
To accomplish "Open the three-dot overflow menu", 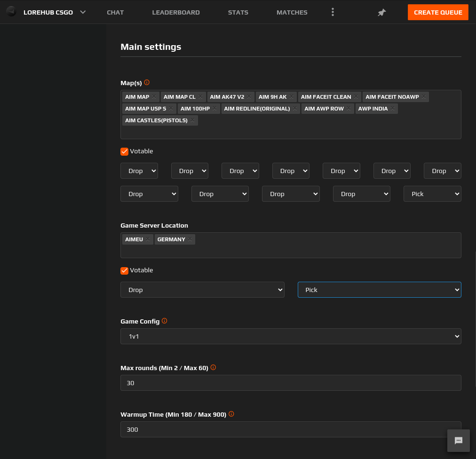I will tap(333, 12).
